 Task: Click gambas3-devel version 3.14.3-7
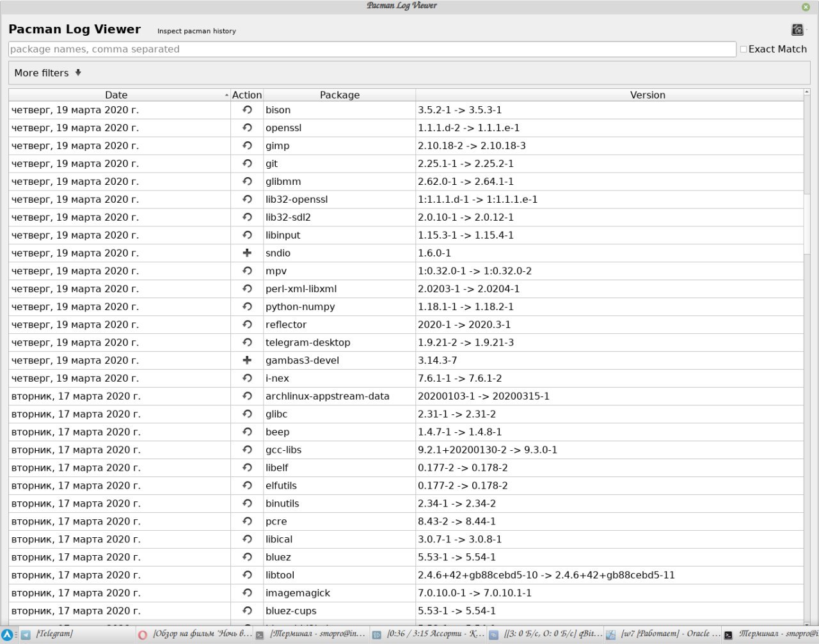438,361
